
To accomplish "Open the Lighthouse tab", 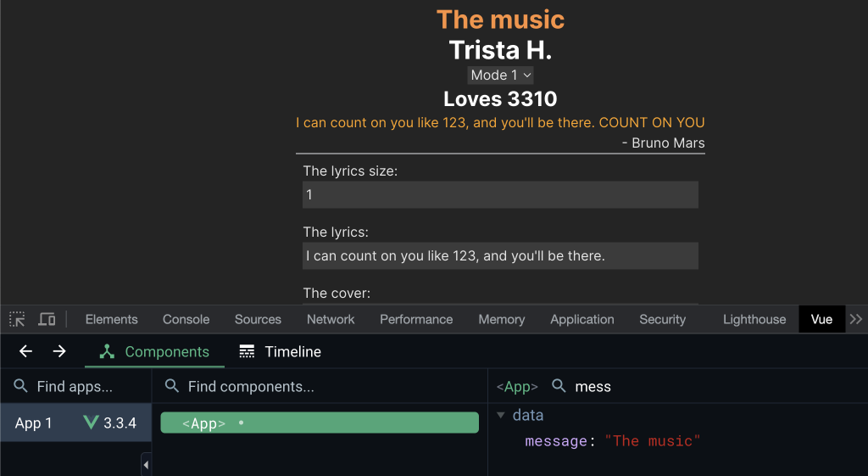I will [754, 319].
